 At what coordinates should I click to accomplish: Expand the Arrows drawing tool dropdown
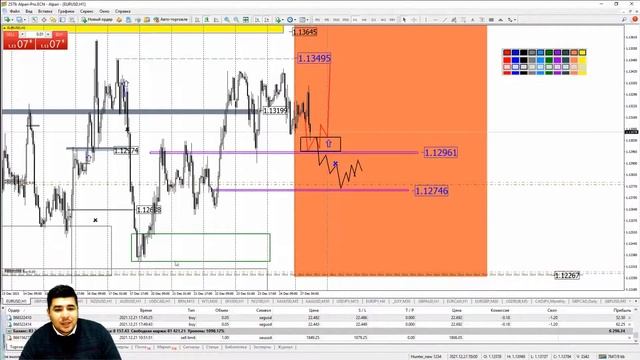(515, 20)
